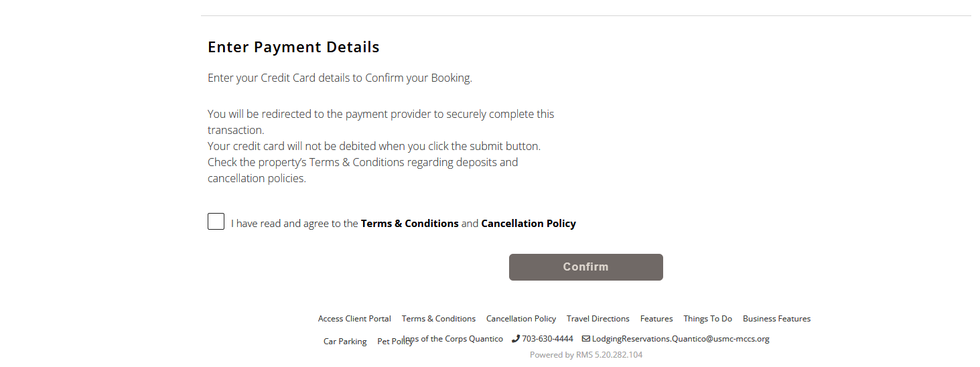Open Business Features footer link
Screen dimensions: 980x367
coord(776,319)
